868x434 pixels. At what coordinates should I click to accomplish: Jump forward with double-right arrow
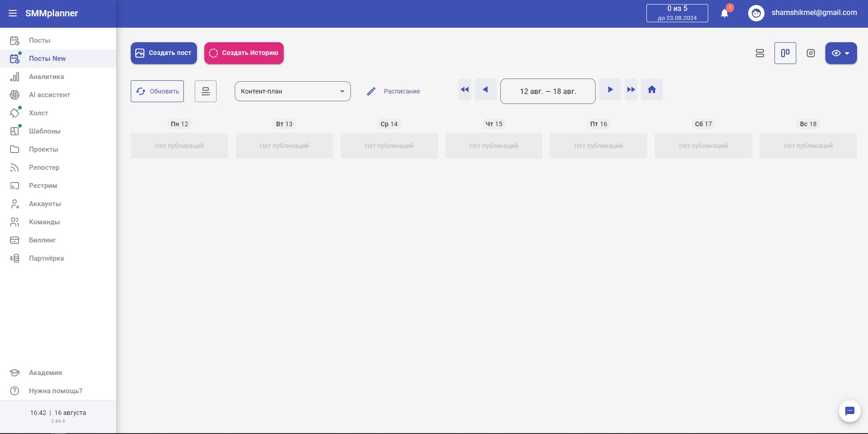(x=631, y=89)
